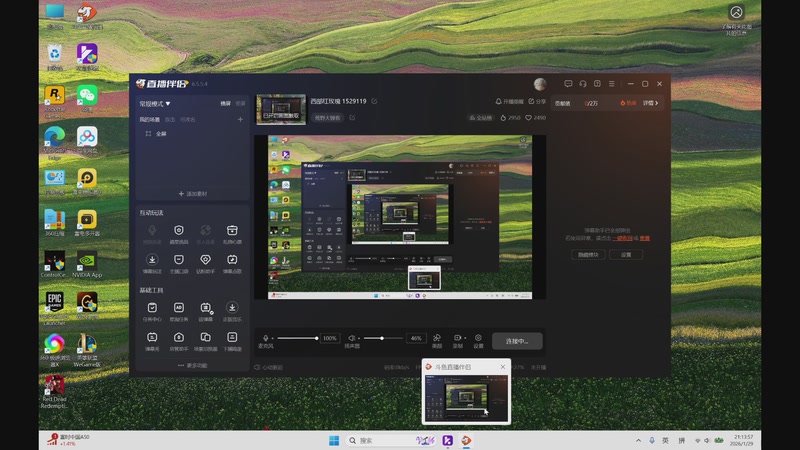This screenshot has height=450, width=800.
Task: Switch to 竖屏 portrait mode
Action: tap(240, 104)
